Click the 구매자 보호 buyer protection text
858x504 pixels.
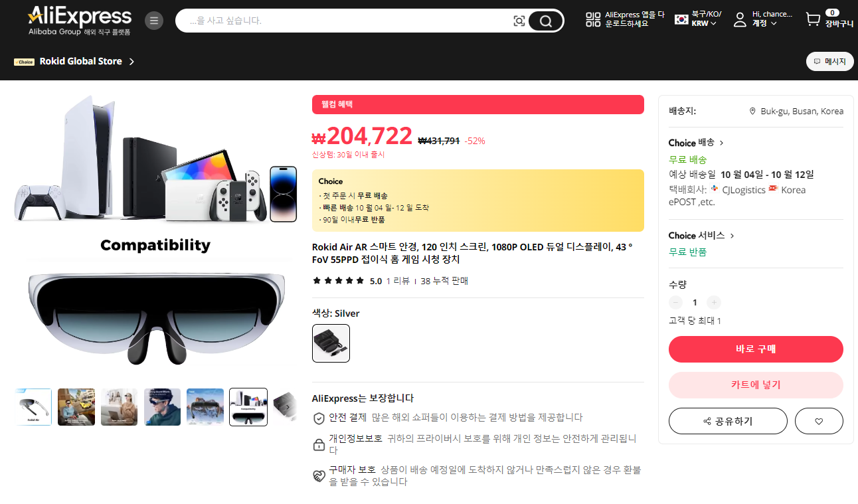[353, 470]
